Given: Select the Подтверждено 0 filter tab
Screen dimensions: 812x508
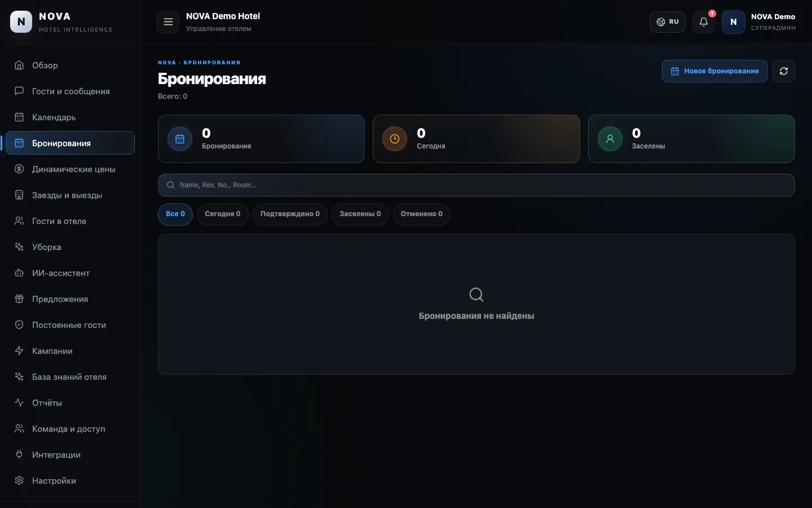Looking at the screenshot, I should point(290,214).
